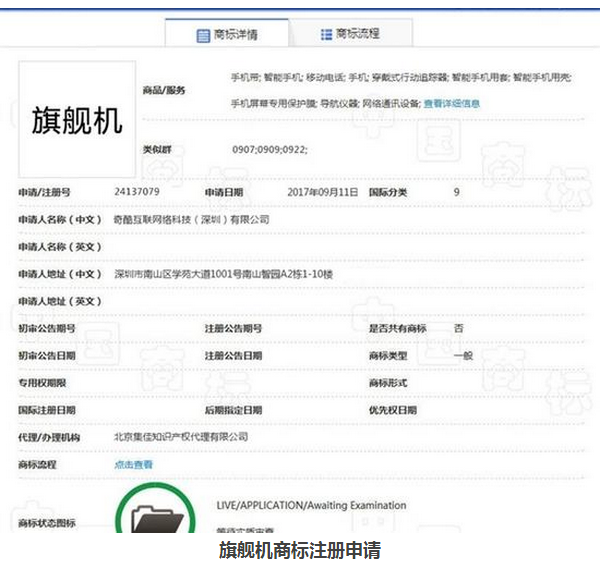Image resolution: width=602 pixels, height=572 pixels.
Task: Click the 商品/服务 label
Action: click(x=164, y=91)
